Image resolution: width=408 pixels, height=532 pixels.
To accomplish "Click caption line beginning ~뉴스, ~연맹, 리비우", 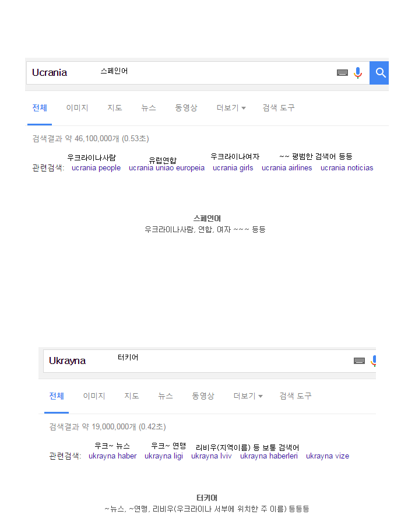I will (x=207, y=509).
